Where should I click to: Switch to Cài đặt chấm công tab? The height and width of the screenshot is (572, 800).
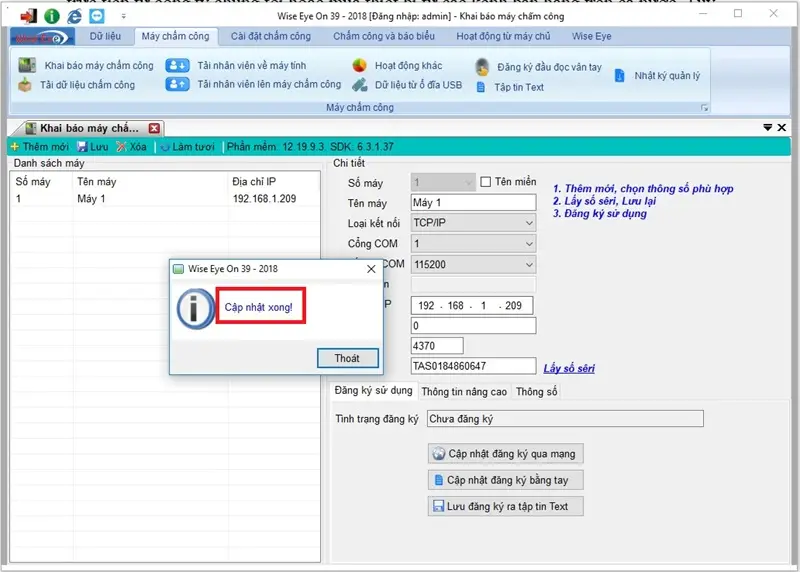pyautogui.click(x=271, y=36)
